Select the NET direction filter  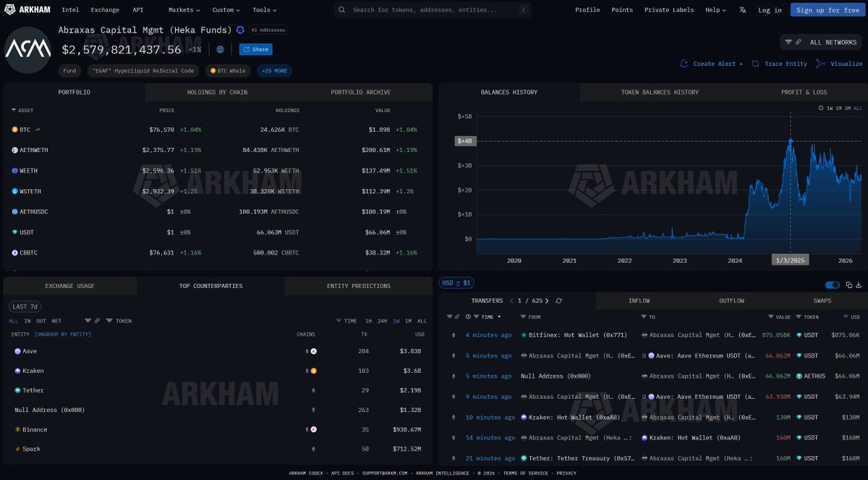(x=56, y=321)
